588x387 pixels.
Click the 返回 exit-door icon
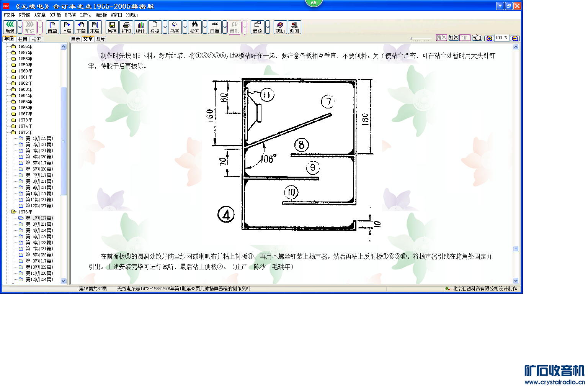pyautogui.click(x=294, y=27)
